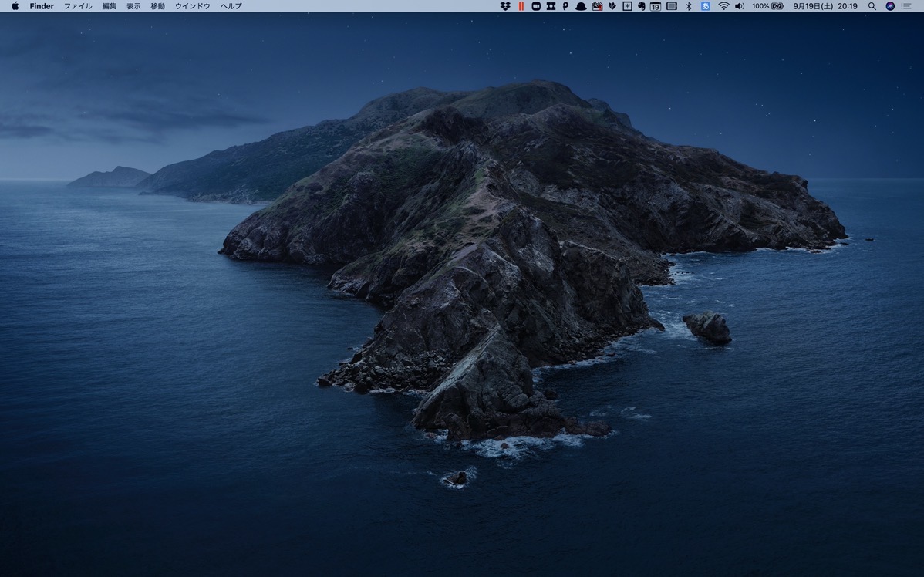Open the ウインドウ menu
Image resolution: width=924 pixels, height=577 pixels.
[192, 6]
